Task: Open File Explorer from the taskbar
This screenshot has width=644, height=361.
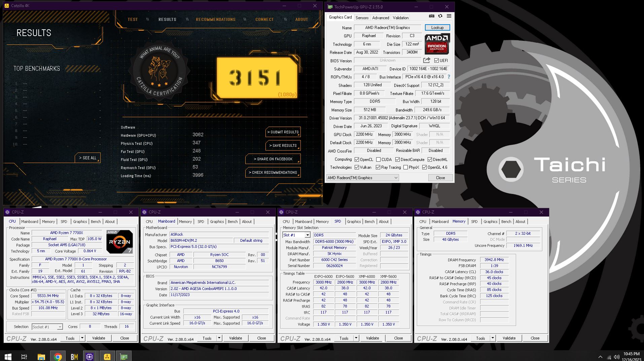Action: click(41, 356)
